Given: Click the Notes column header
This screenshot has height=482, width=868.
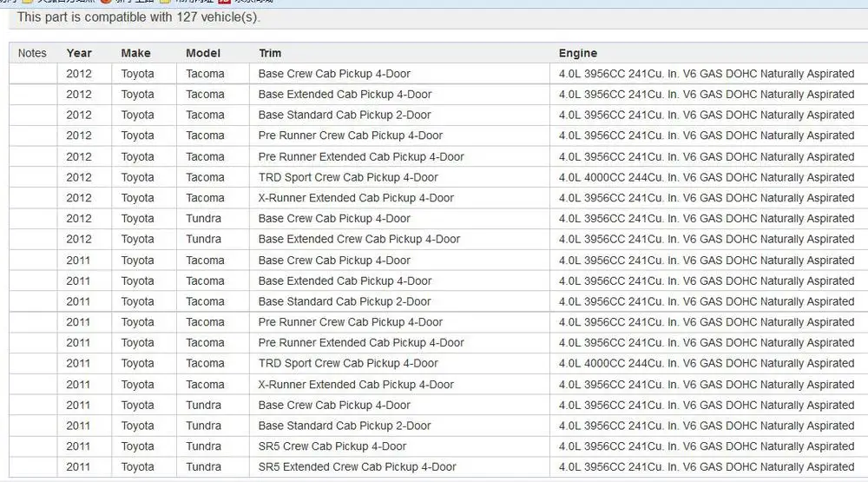Looking at the screenshot, I should pos(32,53).
